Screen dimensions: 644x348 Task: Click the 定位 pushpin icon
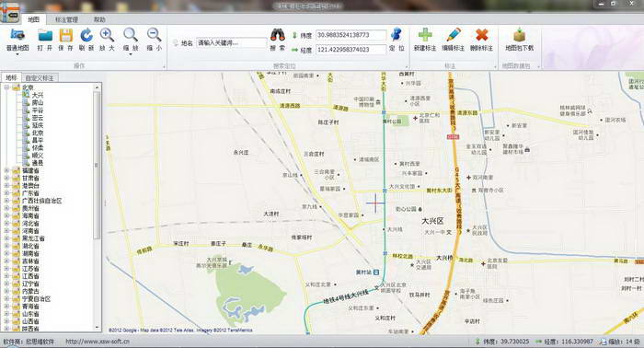point(397,34)
